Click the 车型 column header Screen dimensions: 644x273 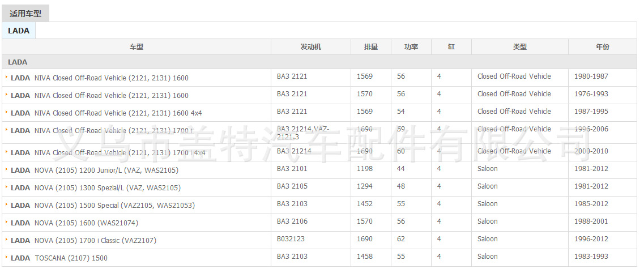coord(137,47)
